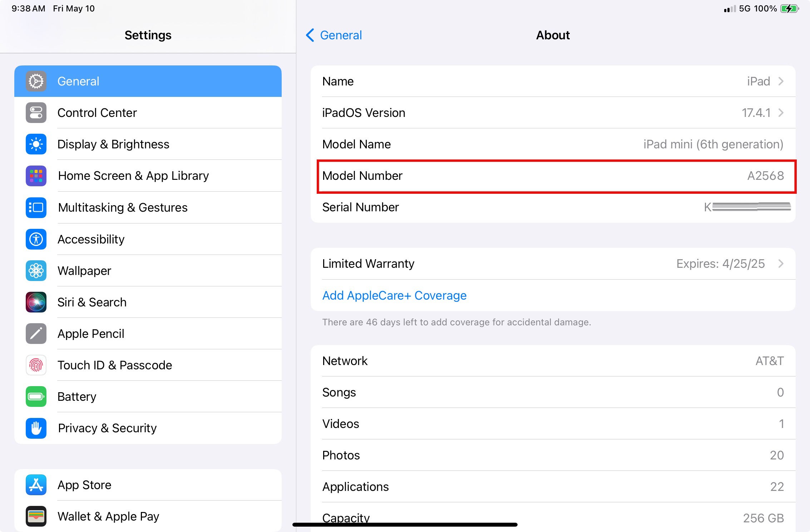Viewport: 810px width, 532px height.
Task: Tap the Wallet & Apple Pay icon
Action: (x=36, y=516)
